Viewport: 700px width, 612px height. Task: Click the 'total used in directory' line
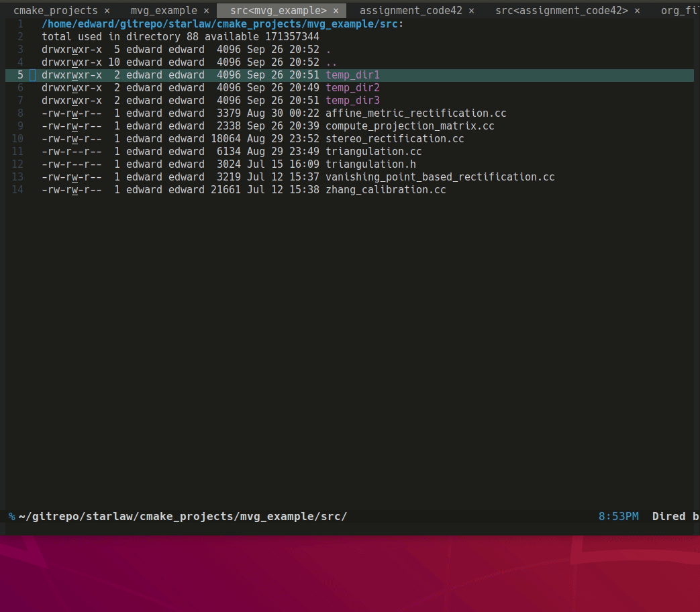[x=181, y=37]
